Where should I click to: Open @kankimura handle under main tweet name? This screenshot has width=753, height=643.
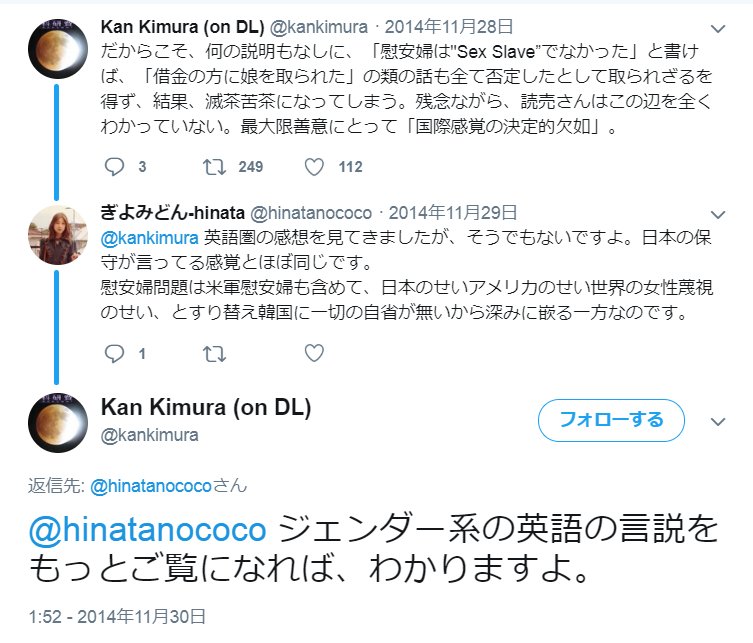149,435
